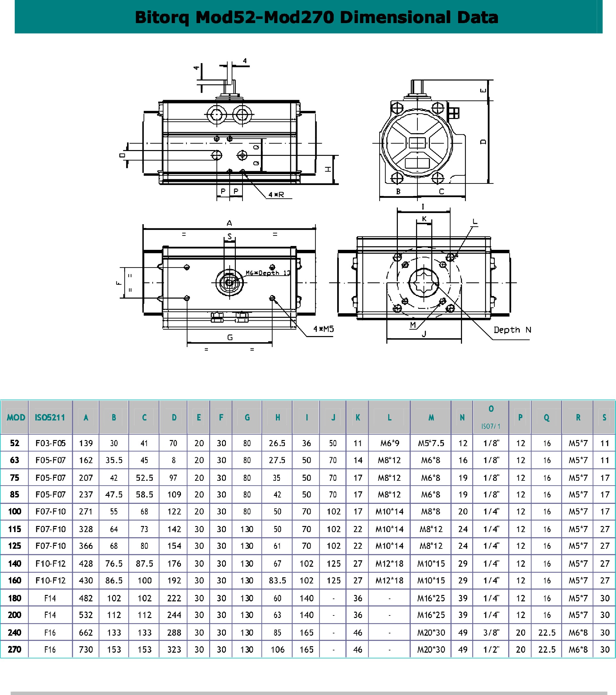
Task: Click the value '532' in column A
Action: [x=86, y=615]
